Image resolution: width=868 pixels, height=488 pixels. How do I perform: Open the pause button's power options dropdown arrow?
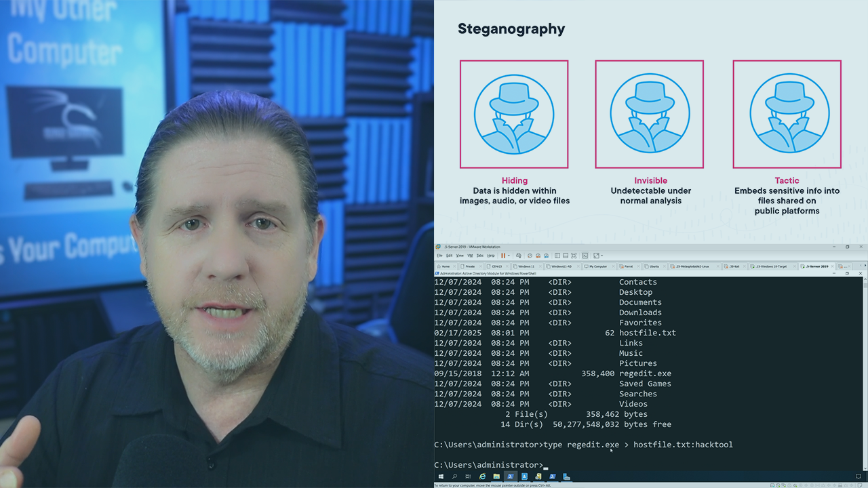click(509, 256)
